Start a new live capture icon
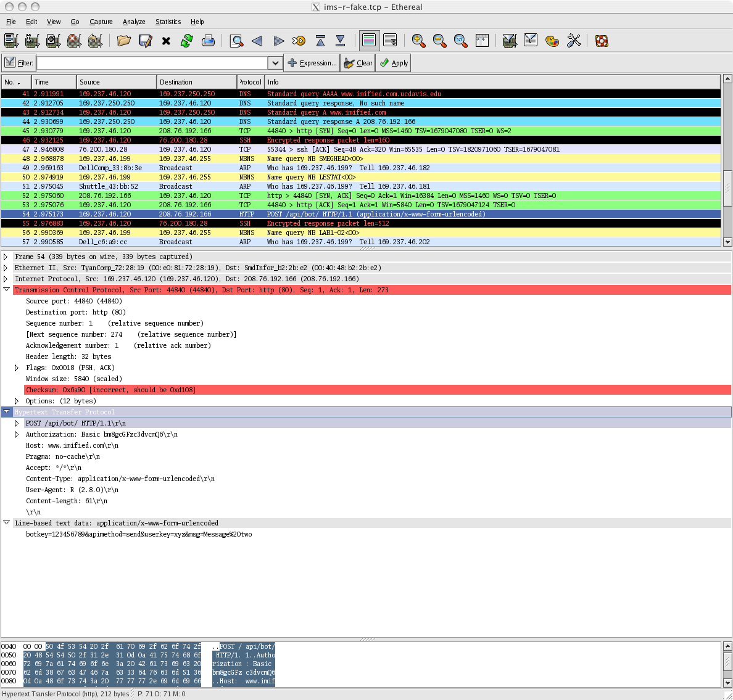 (x=53, y=41)
